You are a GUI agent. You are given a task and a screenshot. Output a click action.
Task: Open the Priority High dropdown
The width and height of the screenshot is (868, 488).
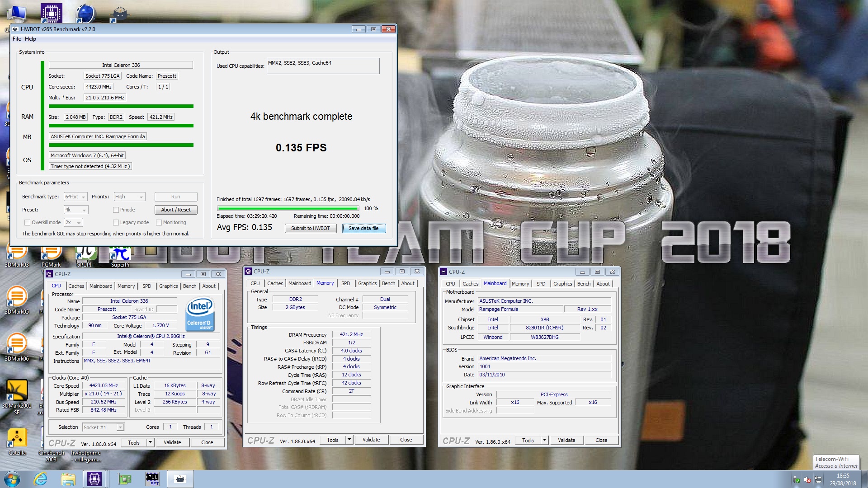[129, 197]
